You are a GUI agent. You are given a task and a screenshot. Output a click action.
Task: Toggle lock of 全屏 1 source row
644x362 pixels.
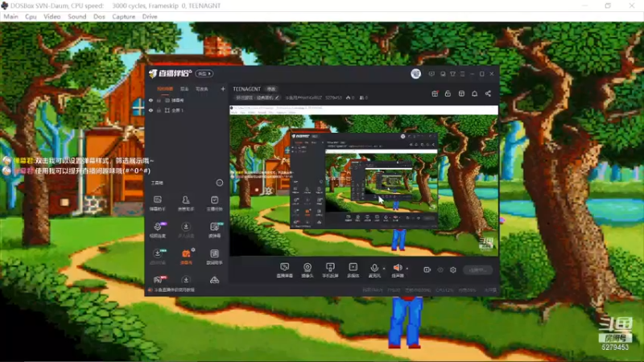tap(159, 110)
